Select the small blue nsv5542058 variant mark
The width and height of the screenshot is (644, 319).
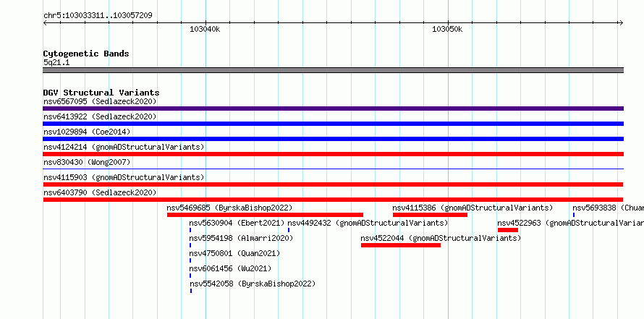click(x=191, y=291)
